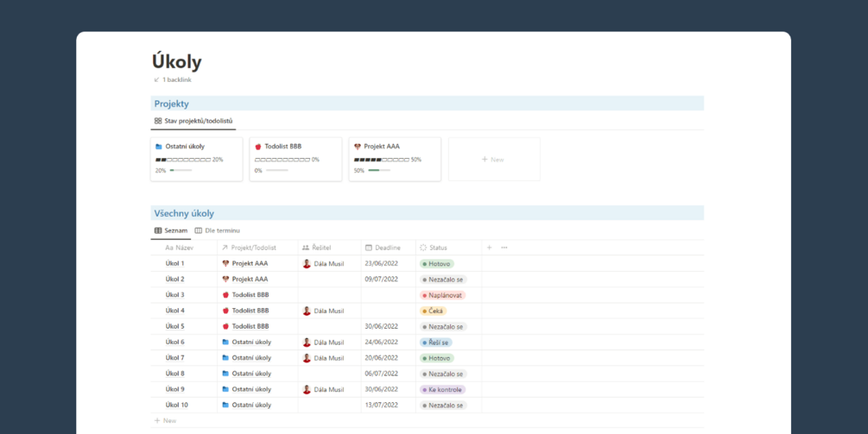Click the Úkoly page title

click(176, 62)
